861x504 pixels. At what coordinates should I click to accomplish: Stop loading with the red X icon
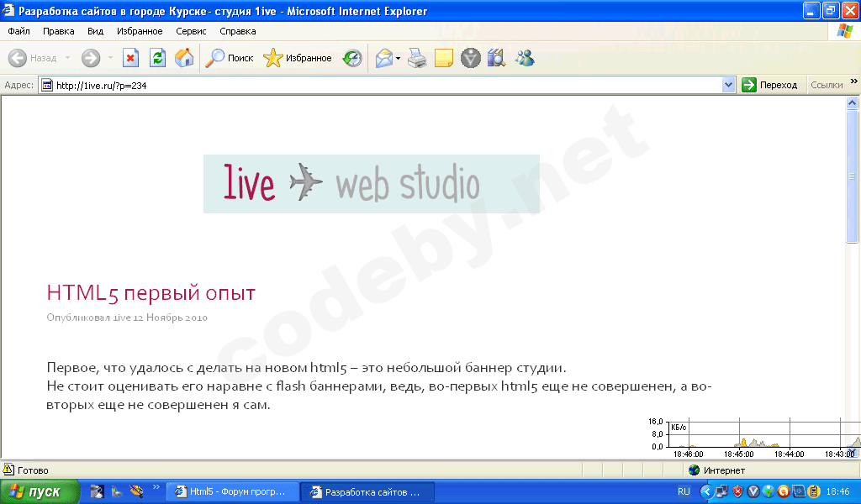130,58
